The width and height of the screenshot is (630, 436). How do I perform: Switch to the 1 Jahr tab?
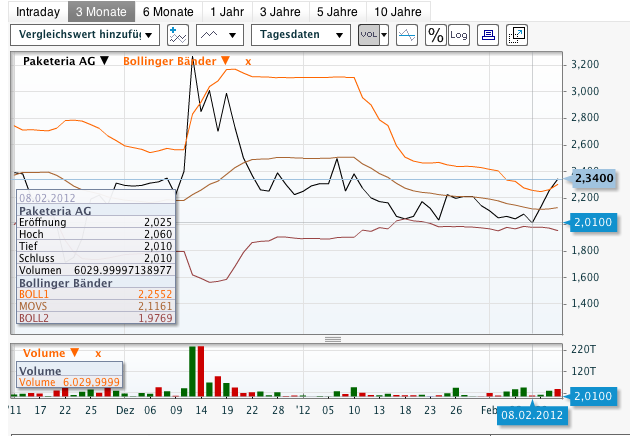tap(227, 12)
